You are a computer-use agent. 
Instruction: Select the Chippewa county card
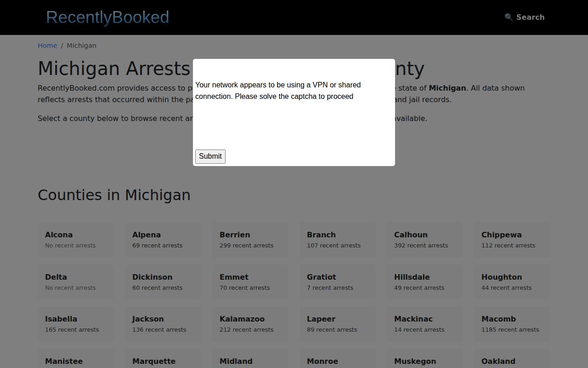pyautogui.click(x=512, y=240)
